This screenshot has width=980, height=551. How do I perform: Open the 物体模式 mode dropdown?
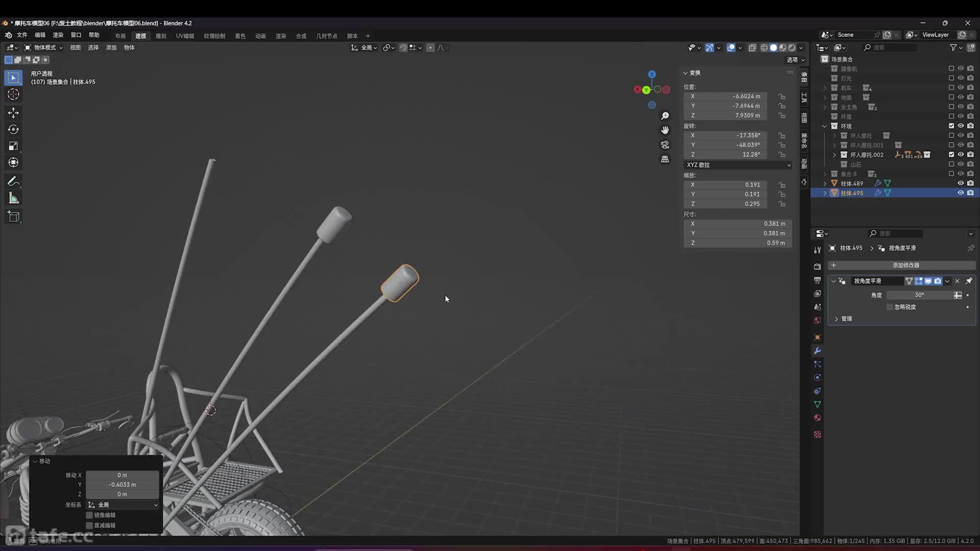(x=44, y=47)
